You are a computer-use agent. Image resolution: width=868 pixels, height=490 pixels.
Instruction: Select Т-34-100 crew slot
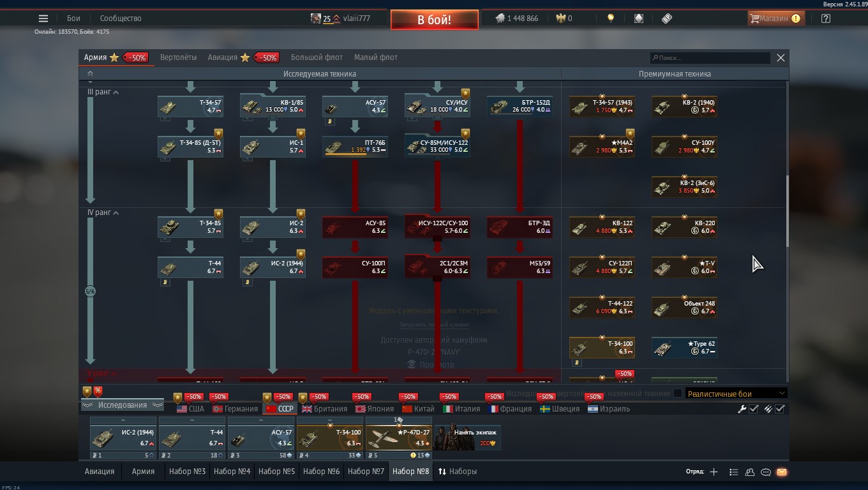pyautogui.click(x=330, y=438)
